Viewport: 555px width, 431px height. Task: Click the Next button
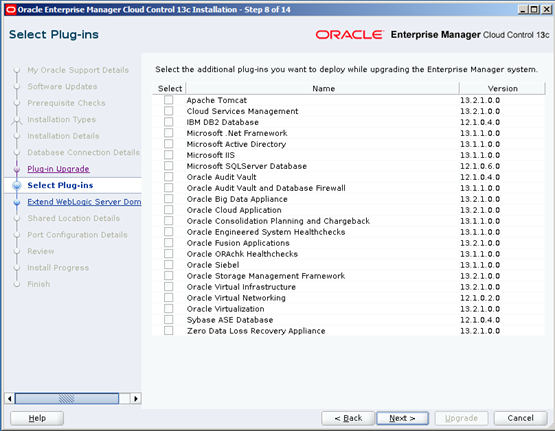[402, 418]
